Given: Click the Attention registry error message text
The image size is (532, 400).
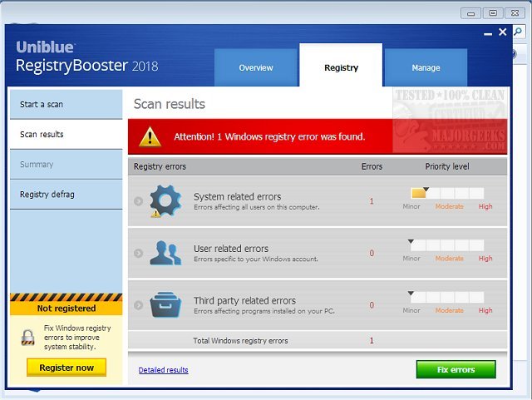Looking at the screenshot, I should [x=269, y=136].
